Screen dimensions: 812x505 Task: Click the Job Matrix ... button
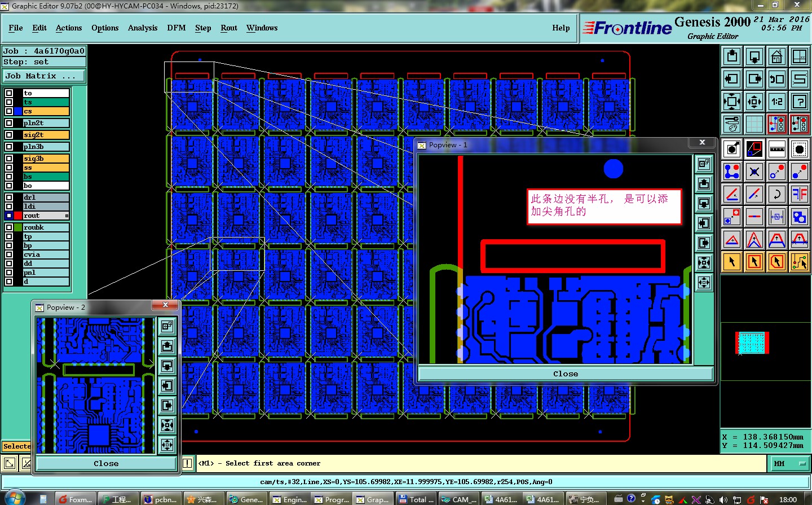44,76
